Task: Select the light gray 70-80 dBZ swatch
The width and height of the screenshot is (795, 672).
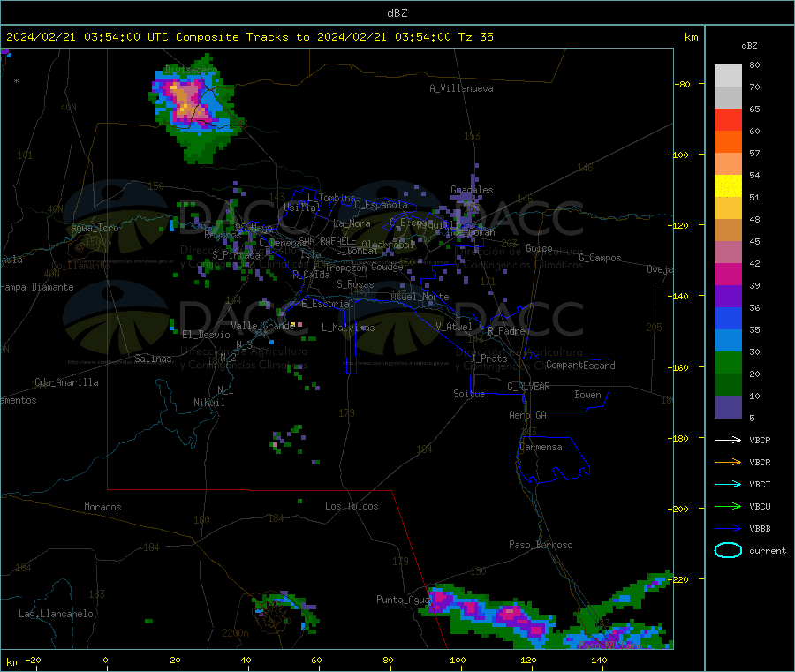Action: point(728,76)
